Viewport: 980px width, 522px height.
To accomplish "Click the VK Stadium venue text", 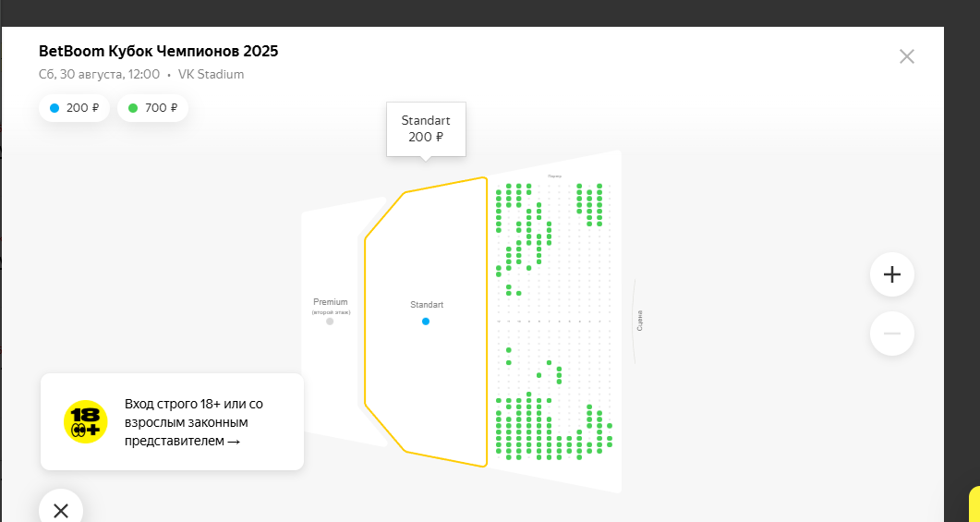I will point(212,75).
